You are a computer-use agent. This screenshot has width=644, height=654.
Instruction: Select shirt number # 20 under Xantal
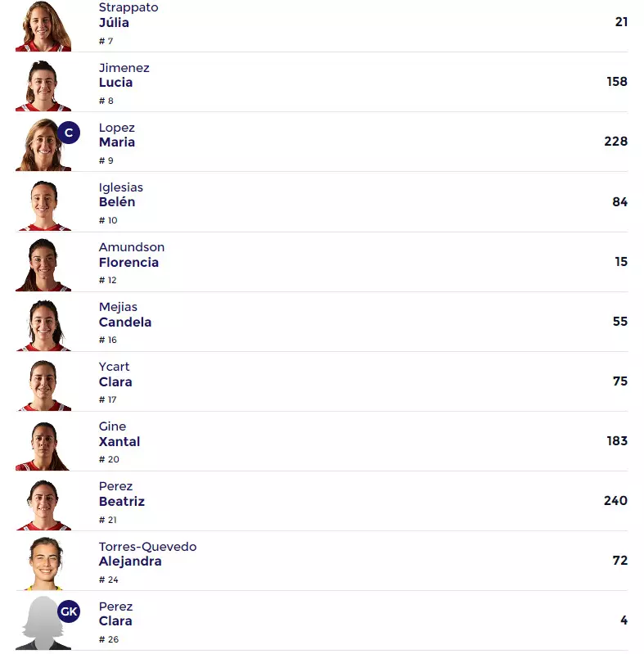click(109, 459)
